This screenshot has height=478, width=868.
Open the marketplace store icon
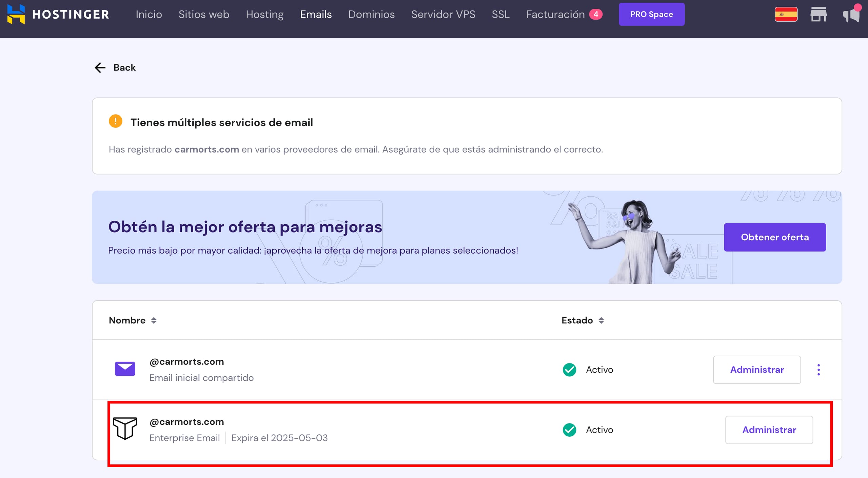point(818,14)
